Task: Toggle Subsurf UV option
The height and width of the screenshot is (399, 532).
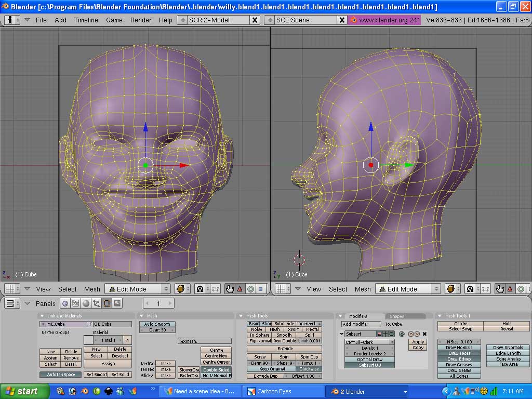Action: pyautogui.click(x=369, y=365)
